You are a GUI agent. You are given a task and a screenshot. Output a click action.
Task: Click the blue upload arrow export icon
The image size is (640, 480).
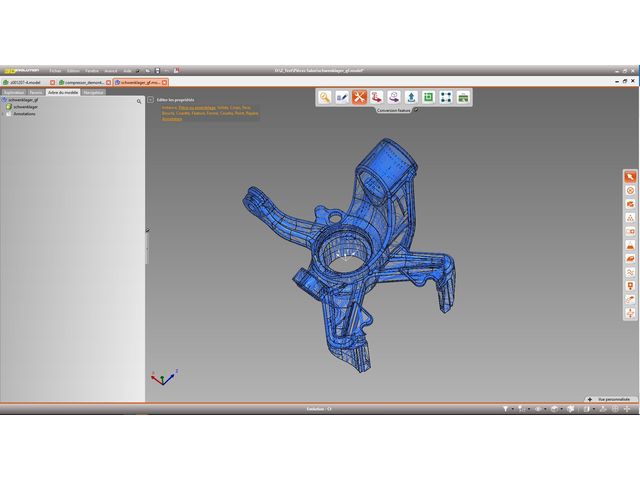(411, 97)
